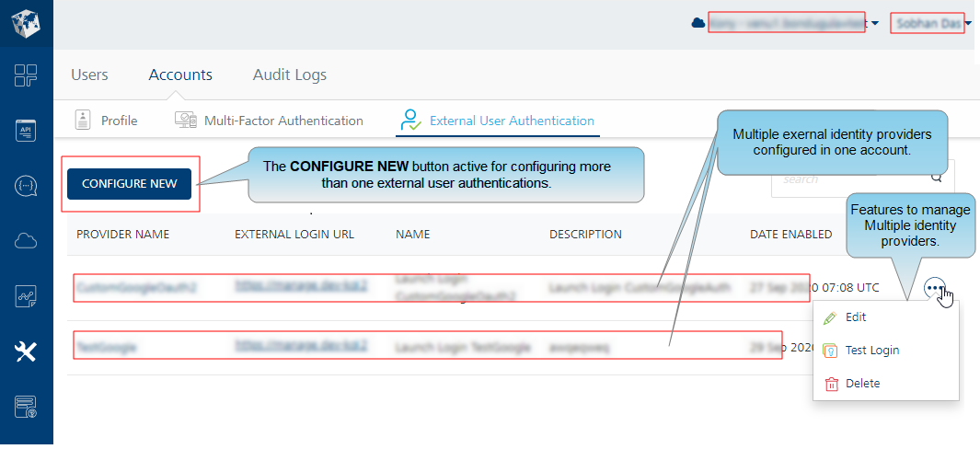Open the Profile sub-tab

pos(106,120)
